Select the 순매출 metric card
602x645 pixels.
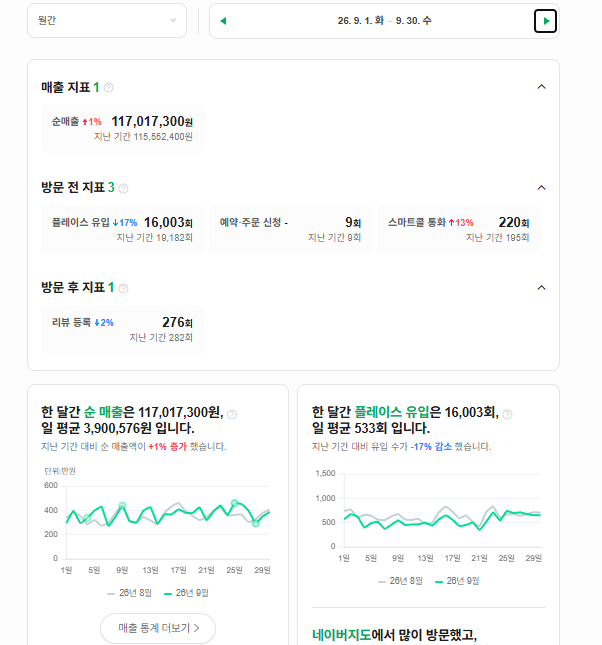coord(122,128)
